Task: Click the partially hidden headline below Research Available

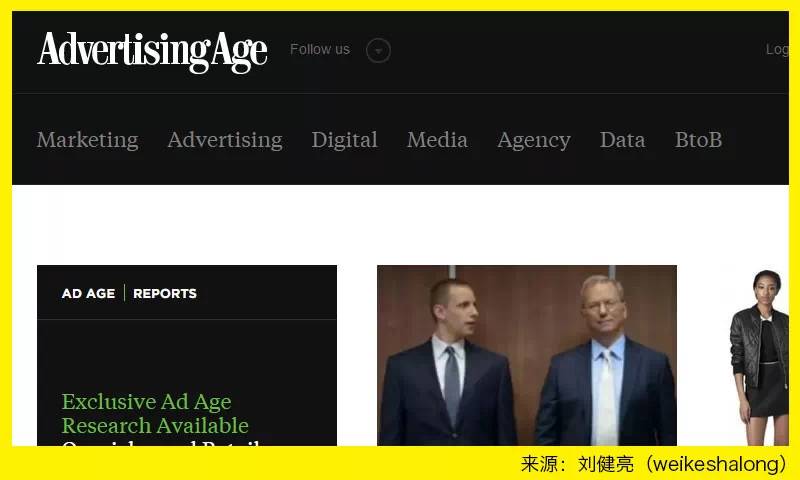Action: click(163, 443)
